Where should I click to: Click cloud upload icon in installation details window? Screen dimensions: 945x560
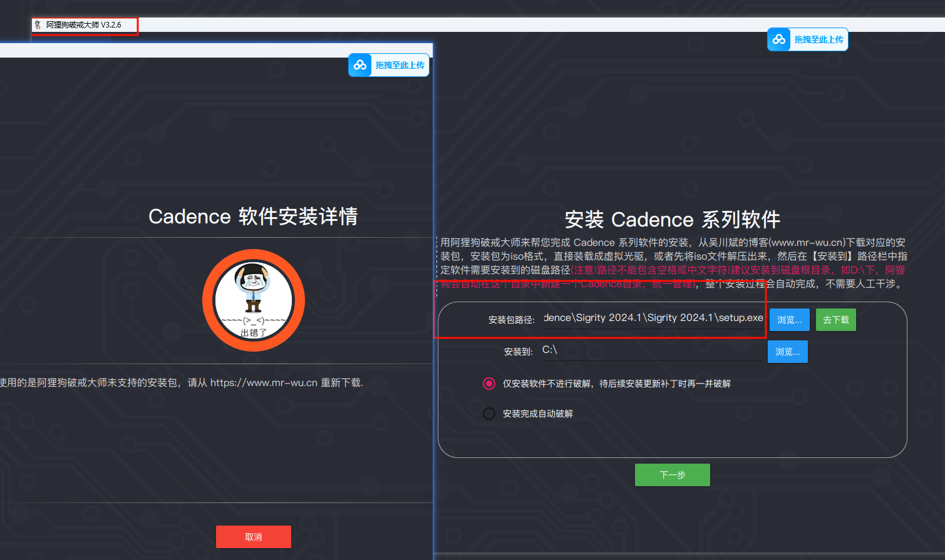(x=360, y=65)
